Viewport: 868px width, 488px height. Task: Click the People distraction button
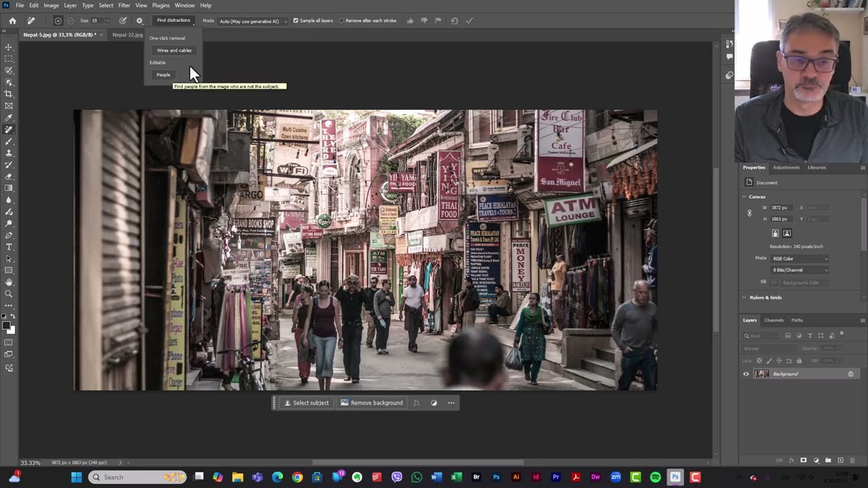click(163, 75)
